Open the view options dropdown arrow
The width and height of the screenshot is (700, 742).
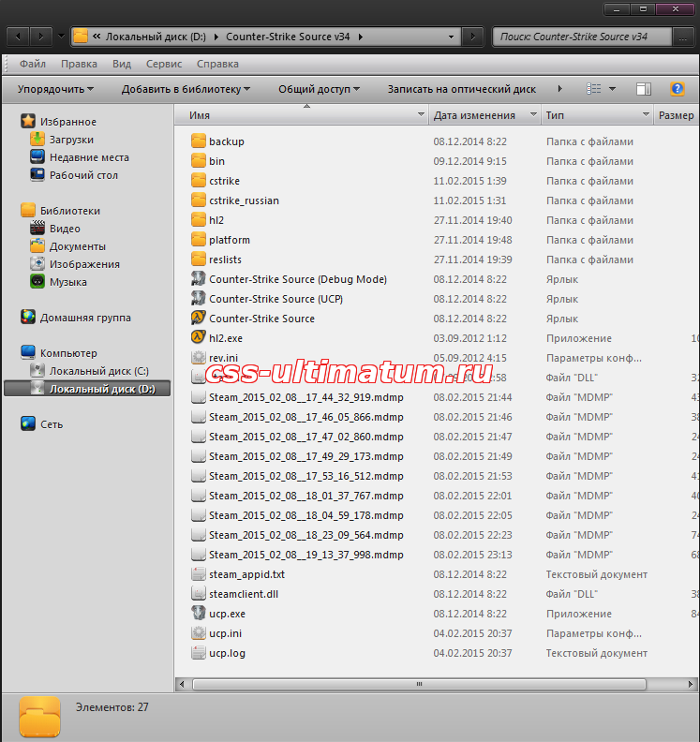[x=612, y=89]
